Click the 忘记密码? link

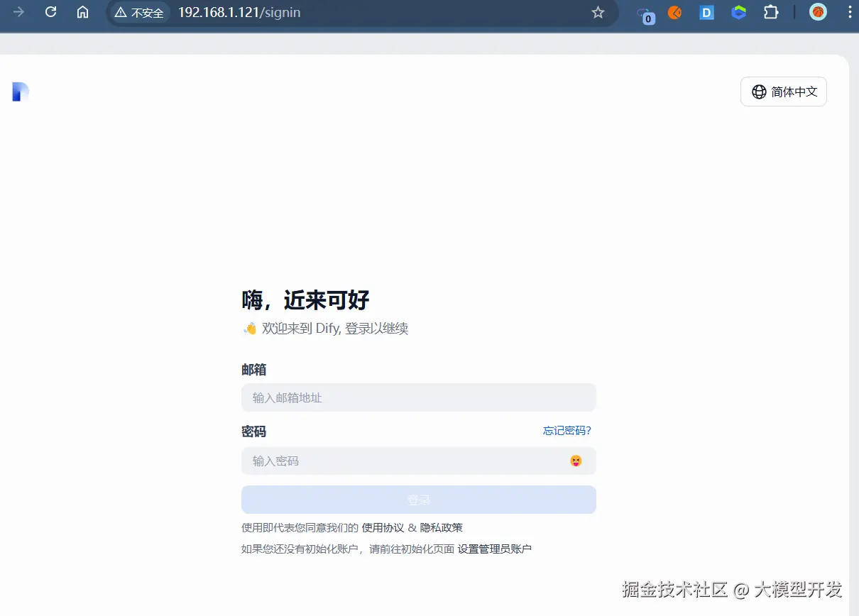[x=567, y=430]
